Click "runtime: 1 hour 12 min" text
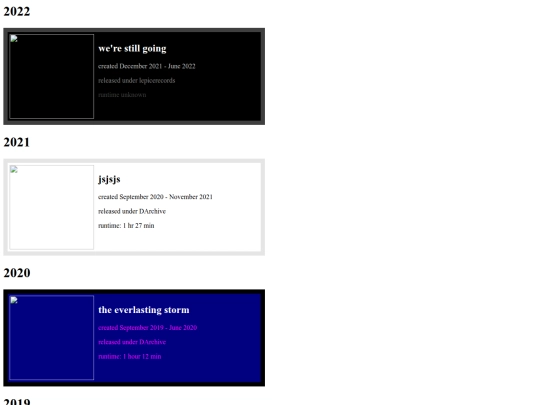The width and height of the screenshot is (540, 405). point(129,356)
